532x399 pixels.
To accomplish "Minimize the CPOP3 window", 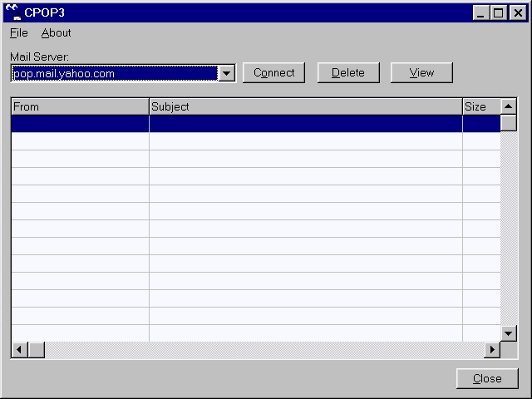I will tap(481, 12).
